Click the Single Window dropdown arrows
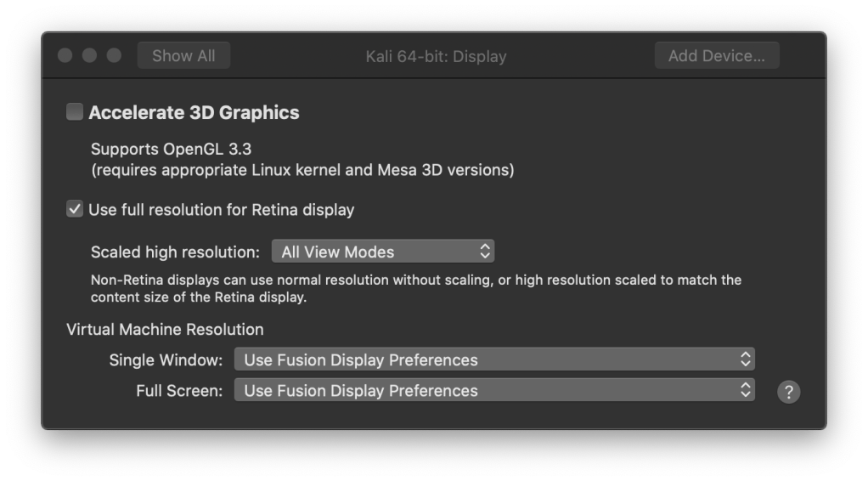Viewport: 868px width, 481px height. [745, 359]
